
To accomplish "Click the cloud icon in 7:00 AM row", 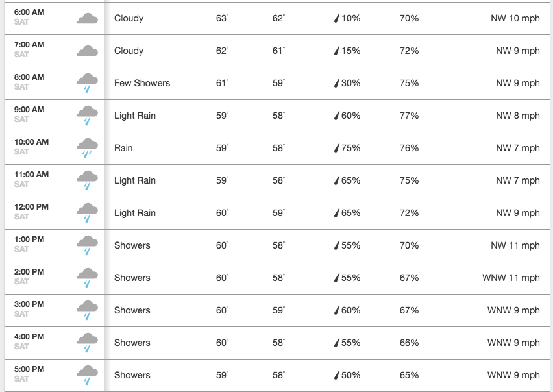I will (87, 51).
